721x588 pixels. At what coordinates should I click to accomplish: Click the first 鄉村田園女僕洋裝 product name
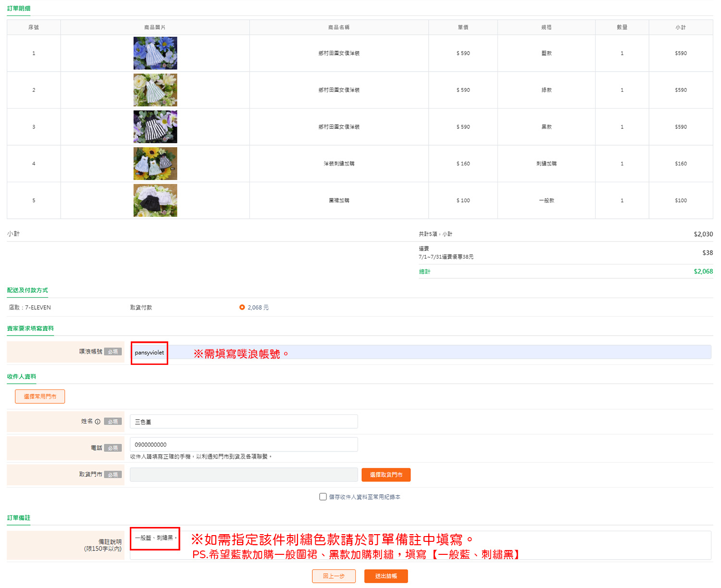pos(339,53)
